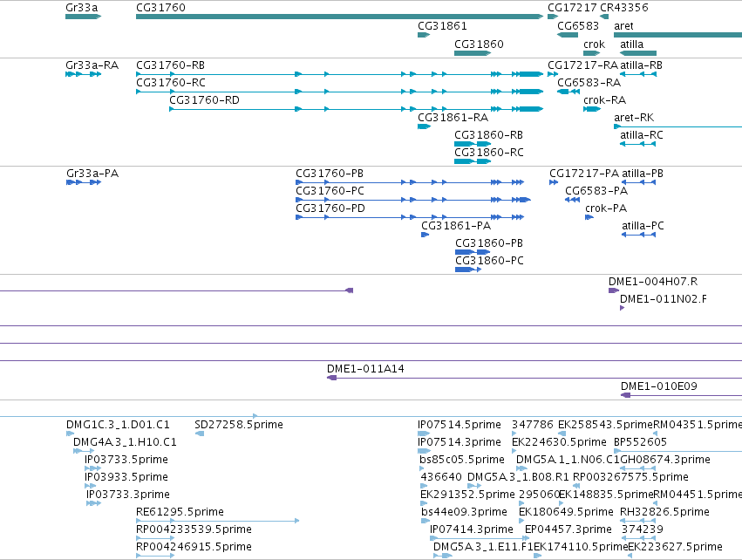Select transcript CG31760-RC

[171, 82]
